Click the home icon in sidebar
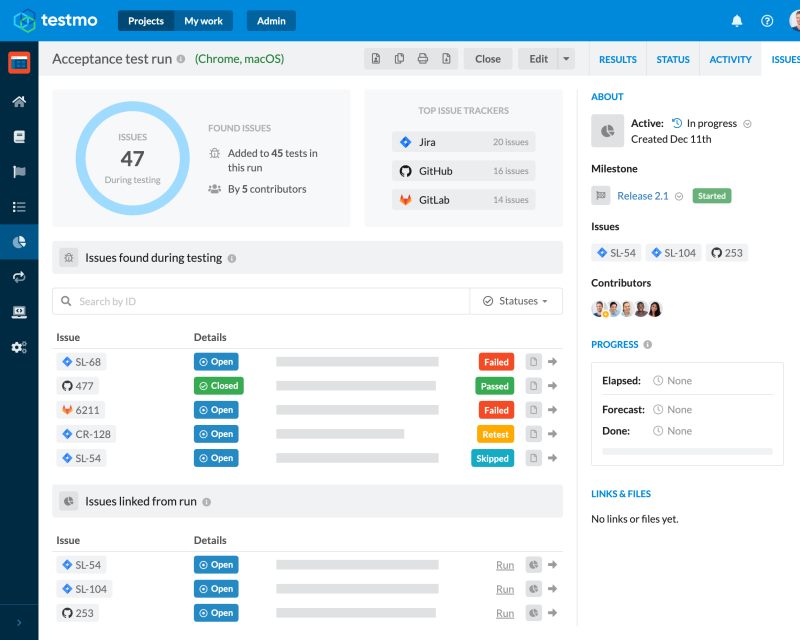 (18, 101)
